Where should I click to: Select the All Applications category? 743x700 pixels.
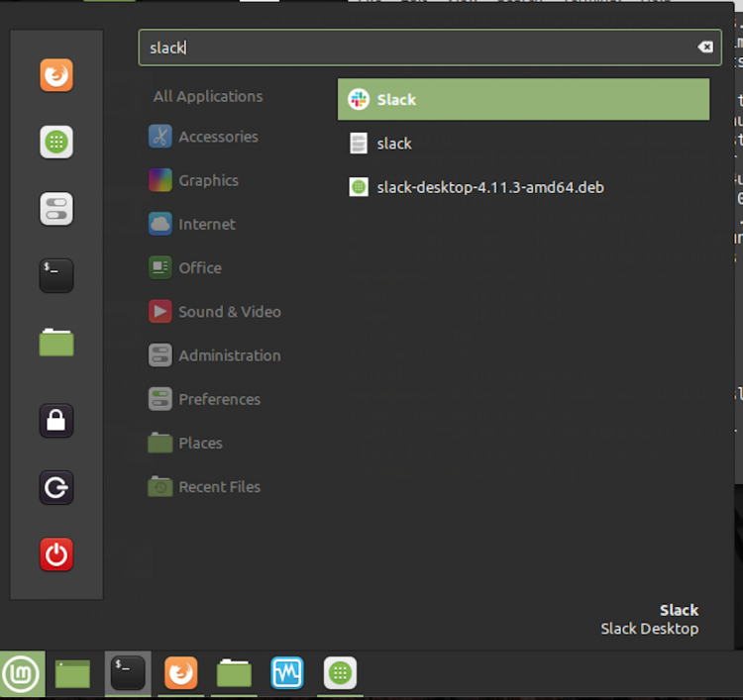[208, 97]
